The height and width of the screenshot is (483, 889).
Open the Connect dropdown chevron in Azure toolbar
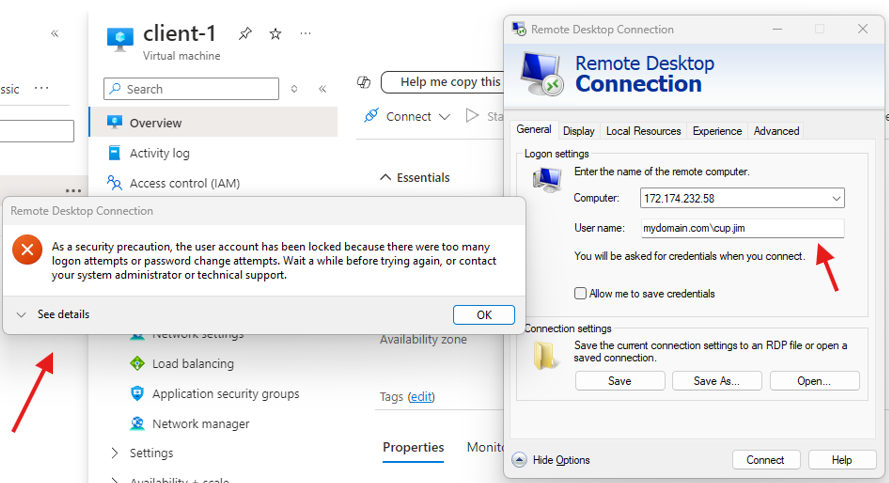click(x=444, y=117)
